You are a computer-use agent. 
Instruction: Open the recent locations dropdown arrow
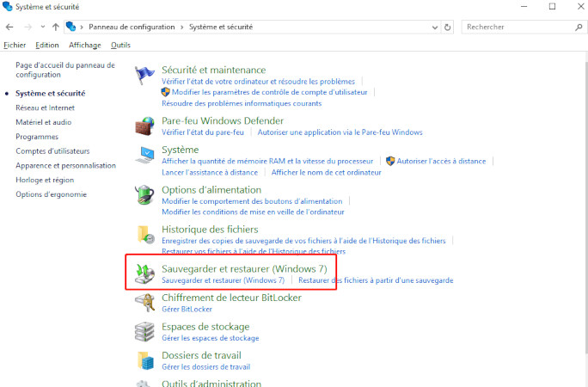click(x=43, y=27)
